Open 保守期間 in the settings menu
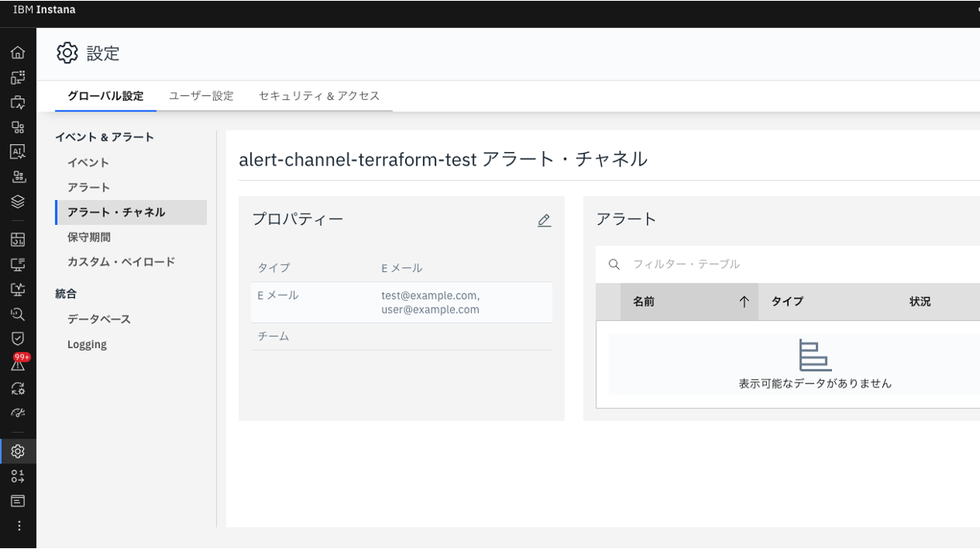The image size is (980, 549). click(x=89, y=237)
